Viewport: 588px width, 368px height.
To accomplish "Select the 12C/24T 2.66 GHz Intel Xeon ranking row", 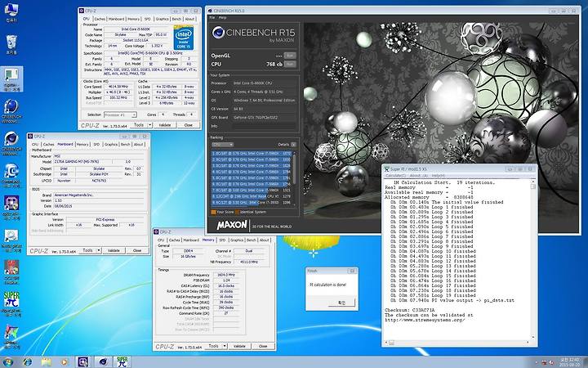I will click(x=252, y=196).
